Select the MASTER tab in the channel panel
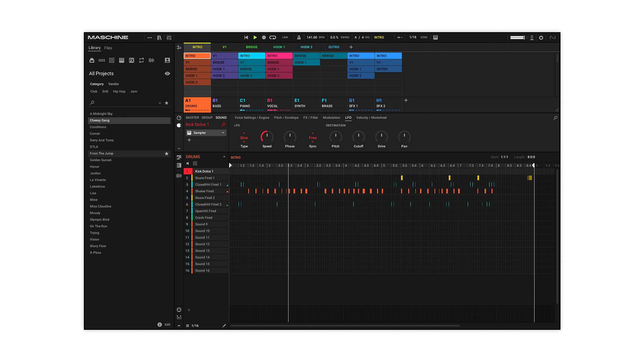Viewport: 644px width, 362px height. click(x=192, y=118)
